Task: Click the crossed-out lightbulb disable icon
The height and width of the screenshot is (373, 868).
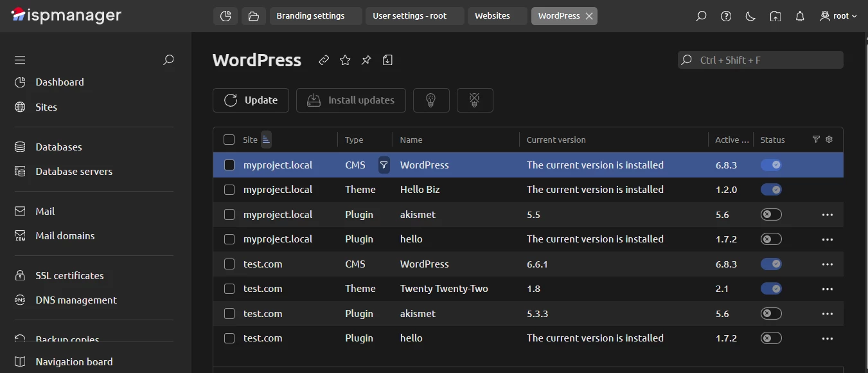Action: click(475, 100)
